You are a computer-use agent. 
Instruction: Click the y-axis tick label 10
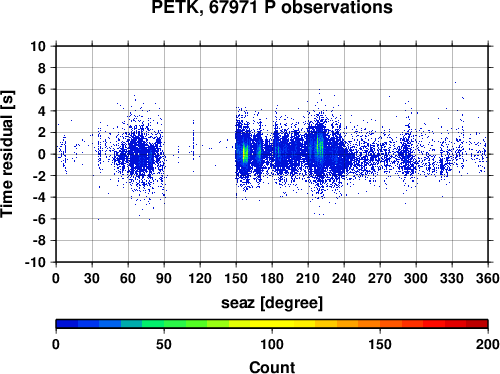[38, 46]
